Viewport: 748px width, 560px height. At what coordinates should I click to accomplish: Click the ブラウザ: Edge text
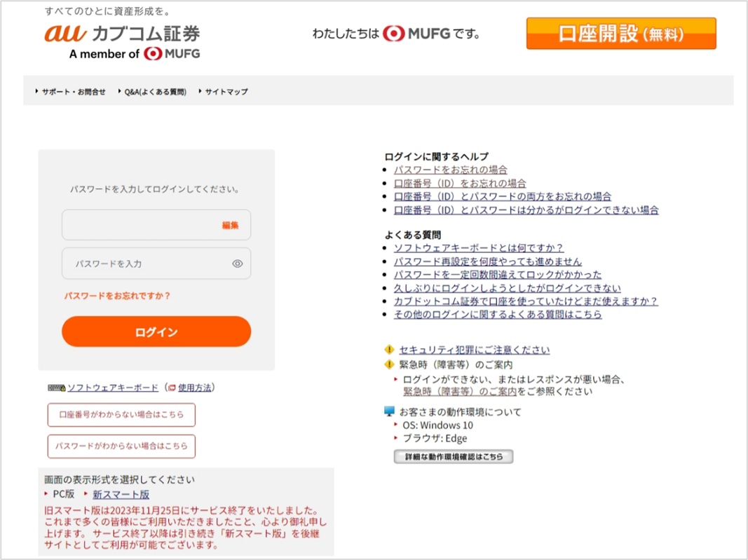click(435, 438)
